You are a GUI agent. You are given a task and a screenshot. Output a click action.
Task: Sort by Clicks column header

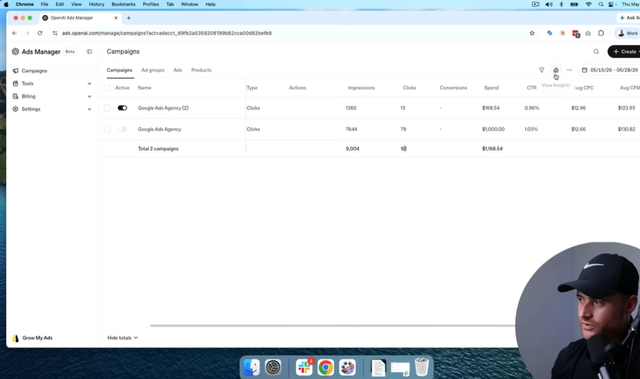click(409, 88)
